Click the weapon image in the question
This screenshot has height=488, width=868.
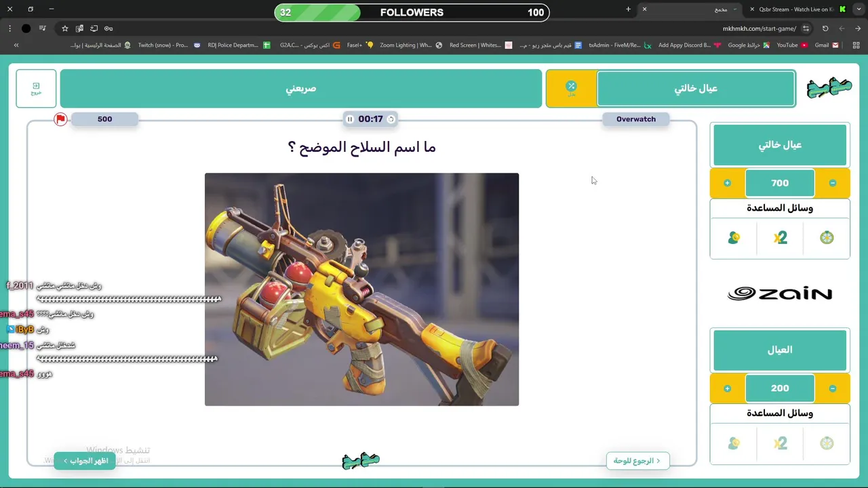[x=361, y=289]
